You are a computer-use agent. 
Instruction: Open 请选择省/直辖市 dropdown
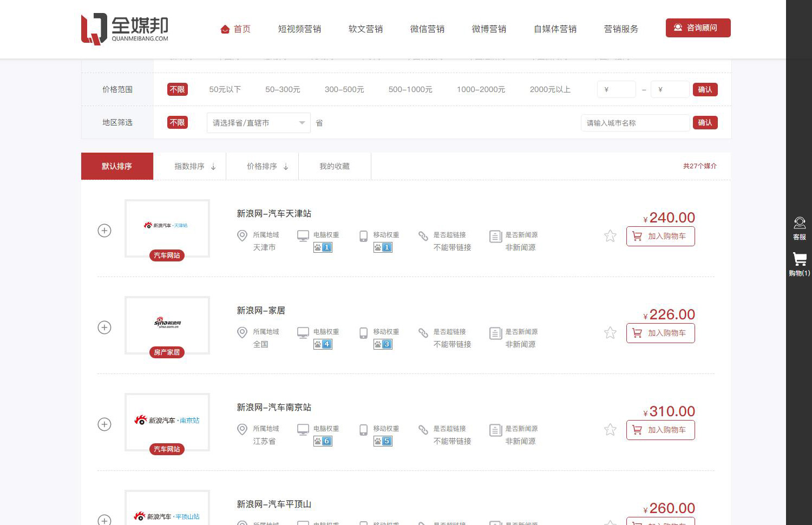tap(259, 123)
